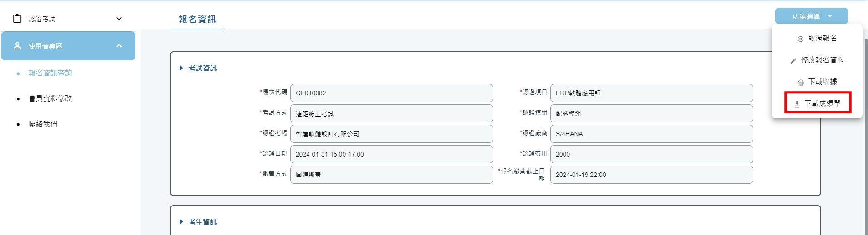868x235 pixels.
Task: Click the download icon beside 下載成績單
Action: tap(797, 104)
